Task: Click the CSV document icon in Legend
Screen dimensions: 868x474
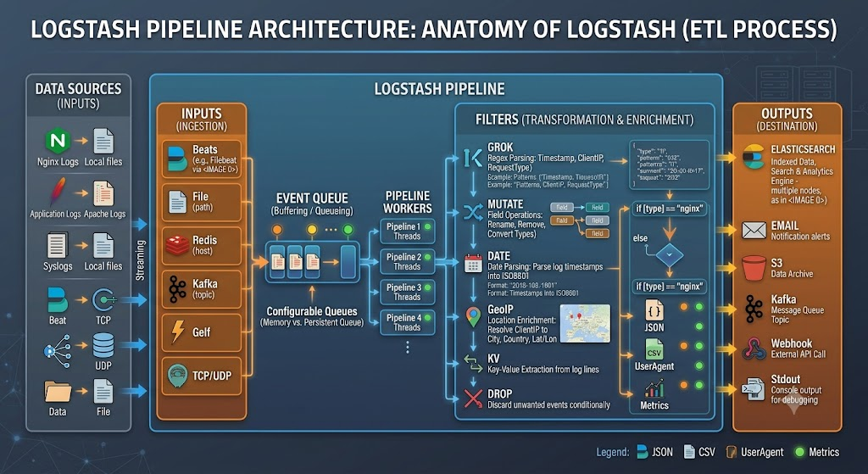Action: 689,452
